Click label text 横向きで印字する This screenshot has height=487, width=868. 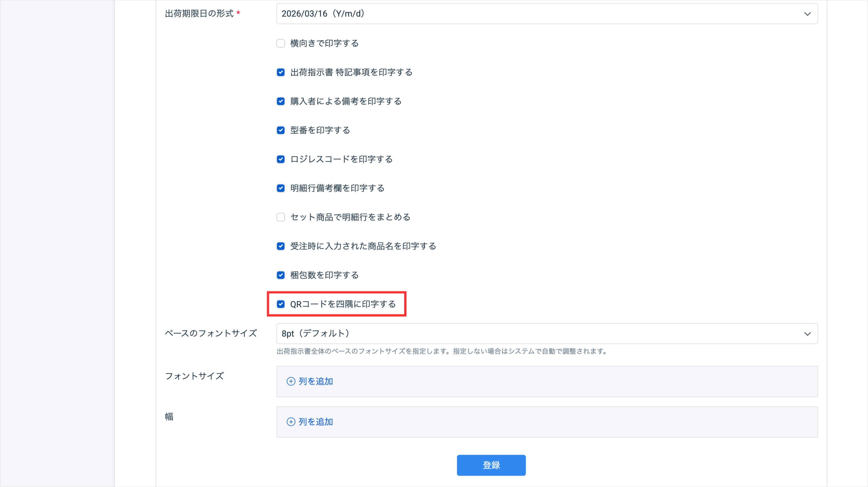[324, 43]
